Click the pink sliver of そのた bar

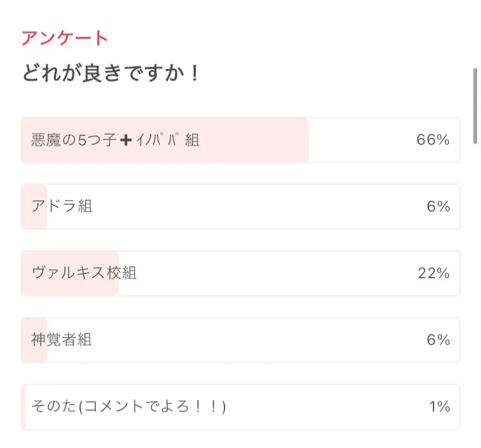click(x=23, y=407)
